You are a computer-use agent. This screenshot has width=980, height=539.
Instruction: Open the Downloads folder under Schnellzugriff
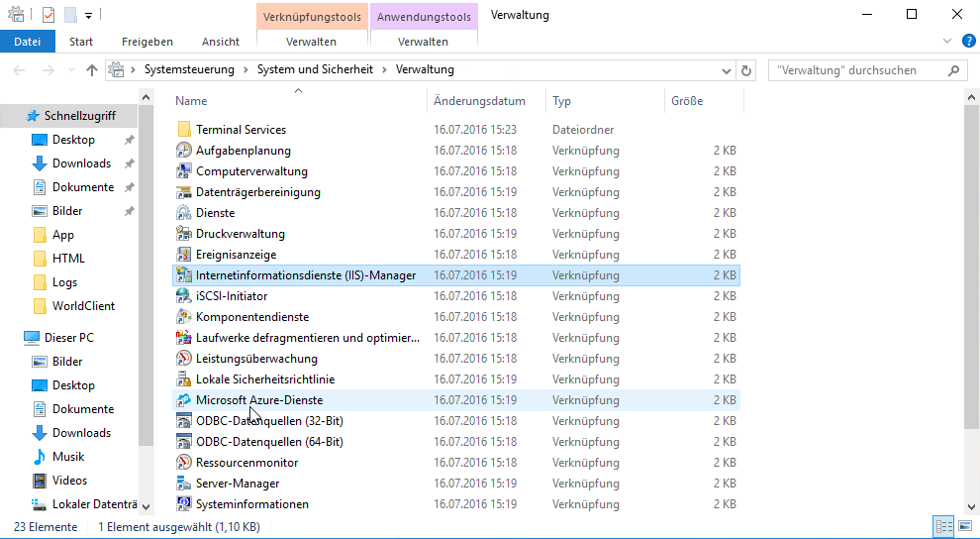81,163
